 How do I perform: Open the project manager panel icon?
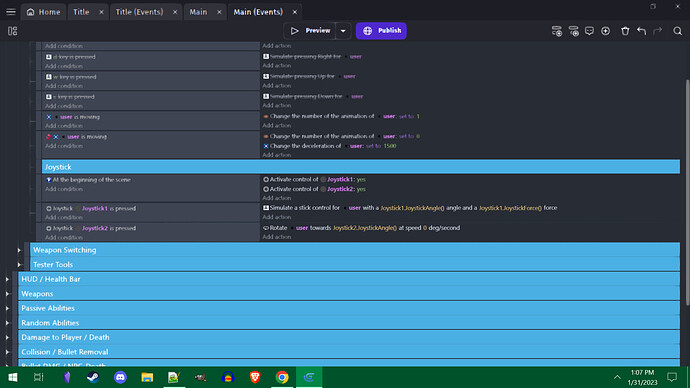coord(12,31)
